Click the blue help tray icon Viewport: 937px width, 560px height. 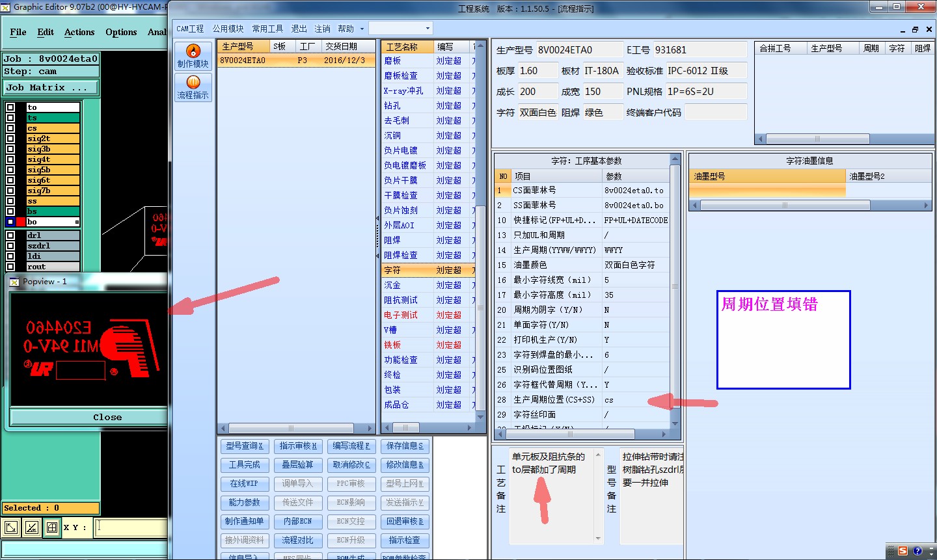pyautogui.click(x=917, y=551)
